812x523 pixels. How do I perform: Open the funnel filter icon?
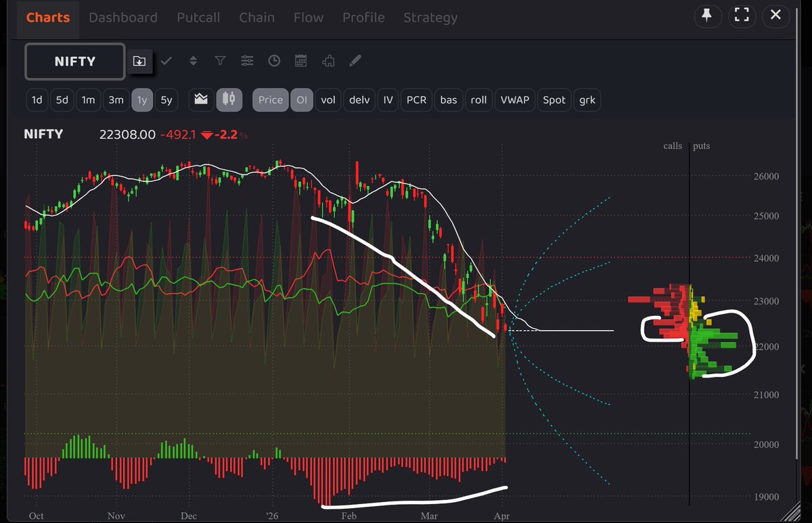pyautogui.click(x=220, y=61)
